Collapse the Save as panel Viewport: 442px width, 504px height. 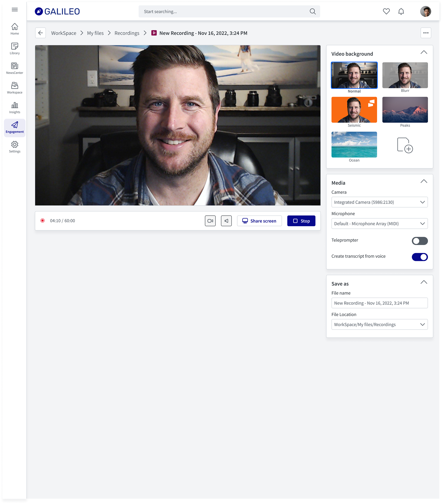(424, 282)
